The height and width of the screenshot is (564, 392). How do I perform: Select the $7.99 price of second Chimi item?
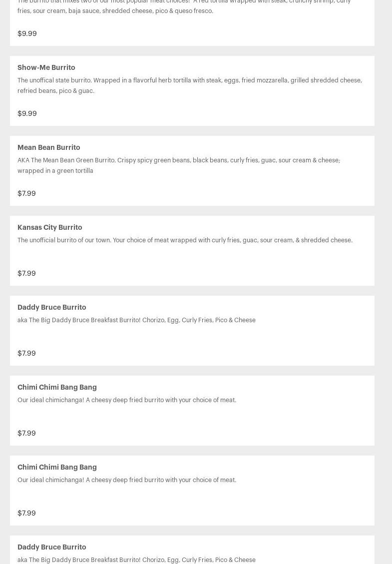[x=26, y=513]
